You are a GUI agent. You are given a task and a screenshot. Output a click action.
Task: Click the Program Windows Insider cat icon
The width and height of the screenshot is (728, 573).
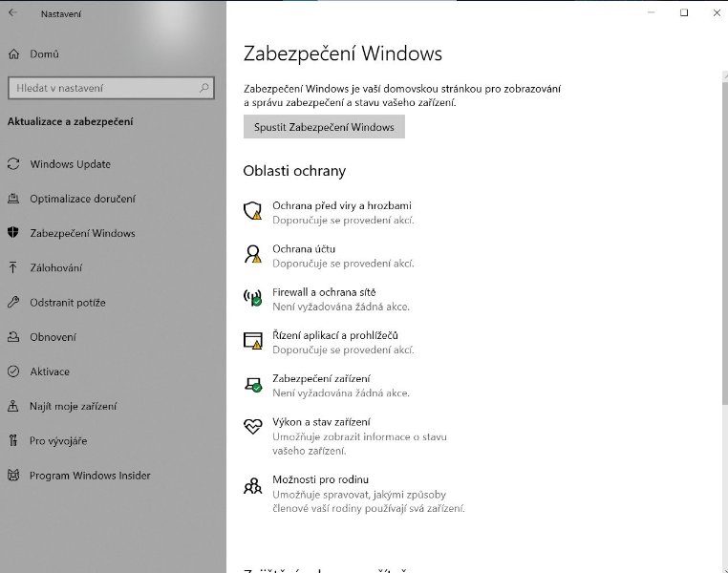click(x=13, y=475)
